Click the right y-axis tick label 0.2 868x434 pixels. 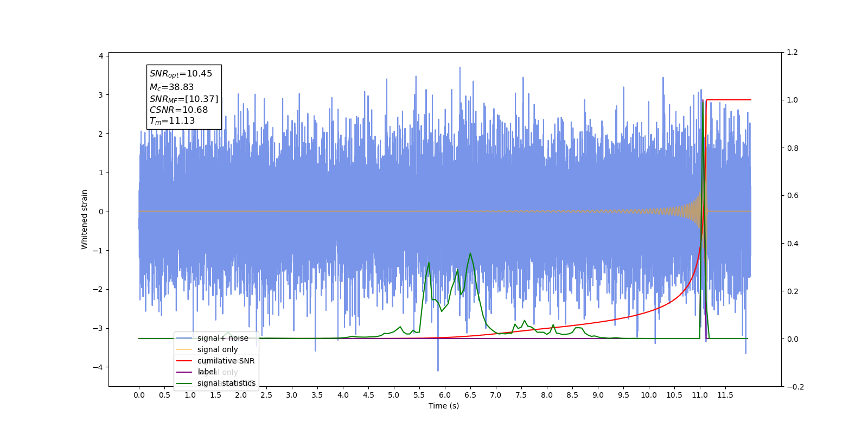tap(792, 291)
